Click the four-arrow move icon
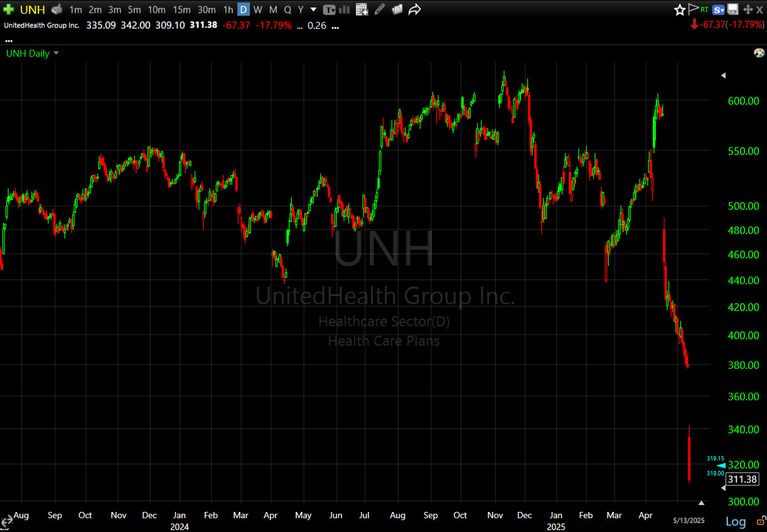 pos(747,9)
